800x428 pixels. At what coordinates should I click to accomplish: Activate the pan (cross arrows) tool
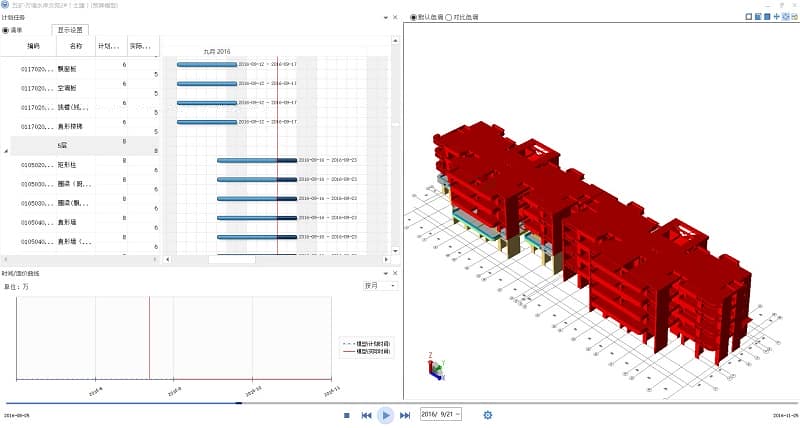pos(777,17)
